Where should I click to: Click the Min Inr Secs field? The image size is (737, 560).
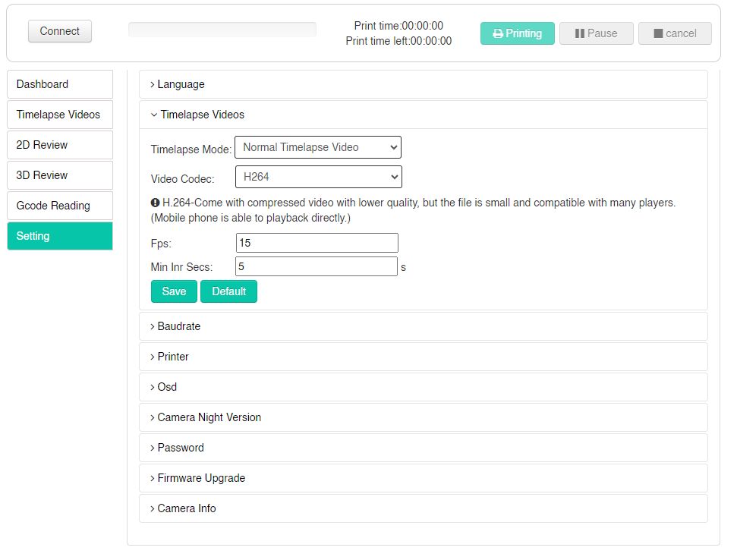click(317, 266)
